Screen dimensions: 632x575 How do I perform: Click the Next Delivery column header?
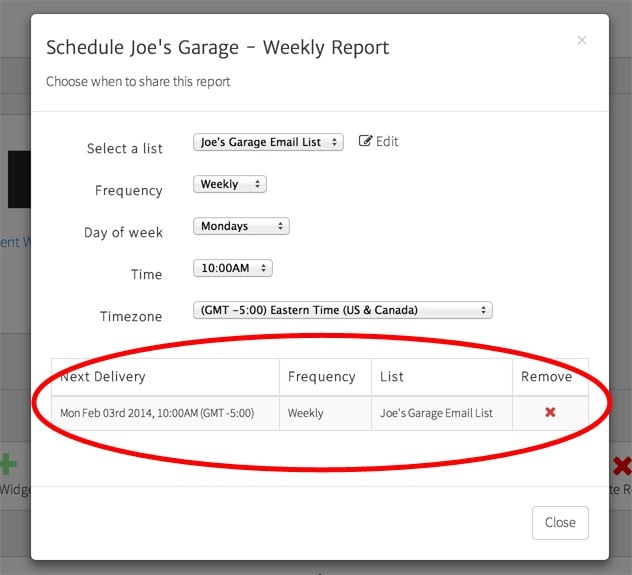tap(165, 377)
